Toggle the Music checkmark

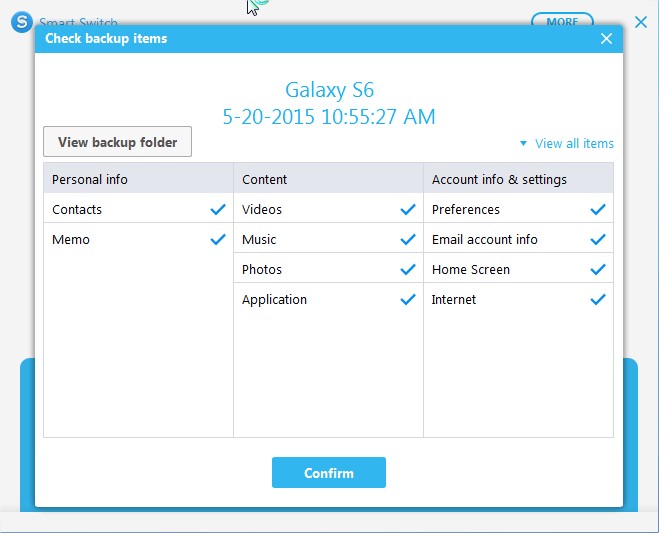[408, 239]
